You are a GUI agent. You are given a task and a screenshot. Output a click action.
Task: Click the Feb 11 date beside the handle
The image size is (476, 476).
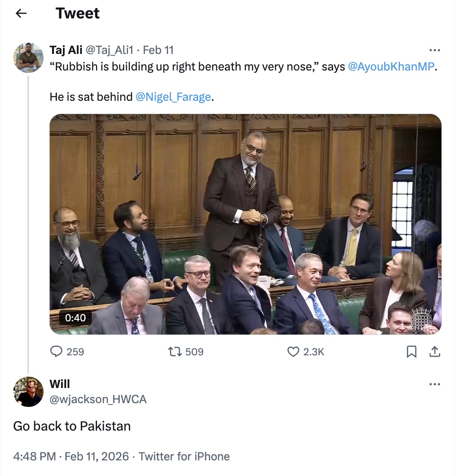tap(158, 50)
